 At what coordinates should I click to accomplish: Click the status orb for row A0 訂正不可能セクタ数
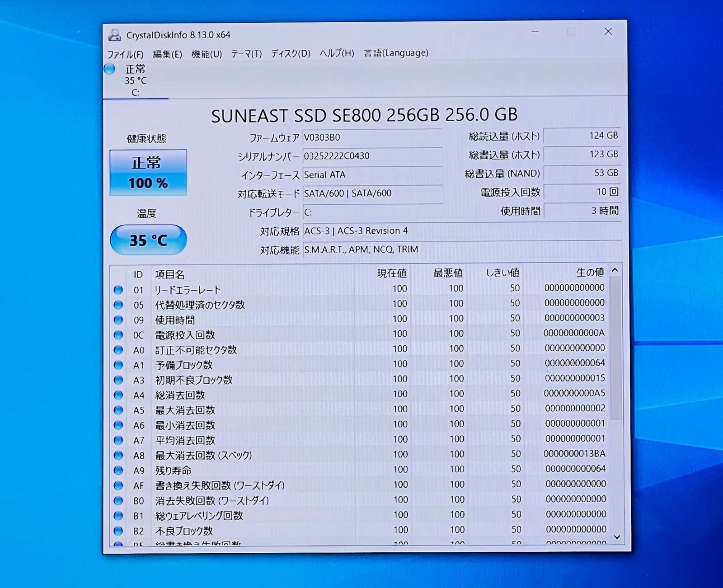(x=118, y=350)
